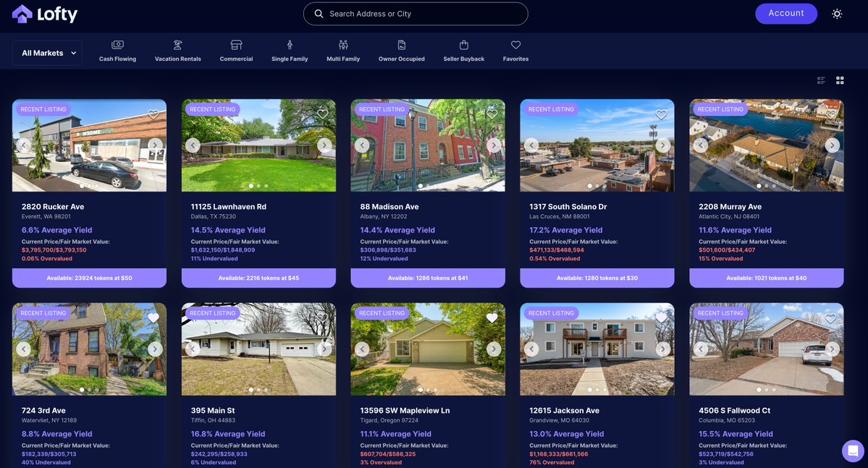The width and height of the screenshot is (868, 468).
Task: Show next photo of 13596 SW Mapleview Ln
Action: [494, 349]
